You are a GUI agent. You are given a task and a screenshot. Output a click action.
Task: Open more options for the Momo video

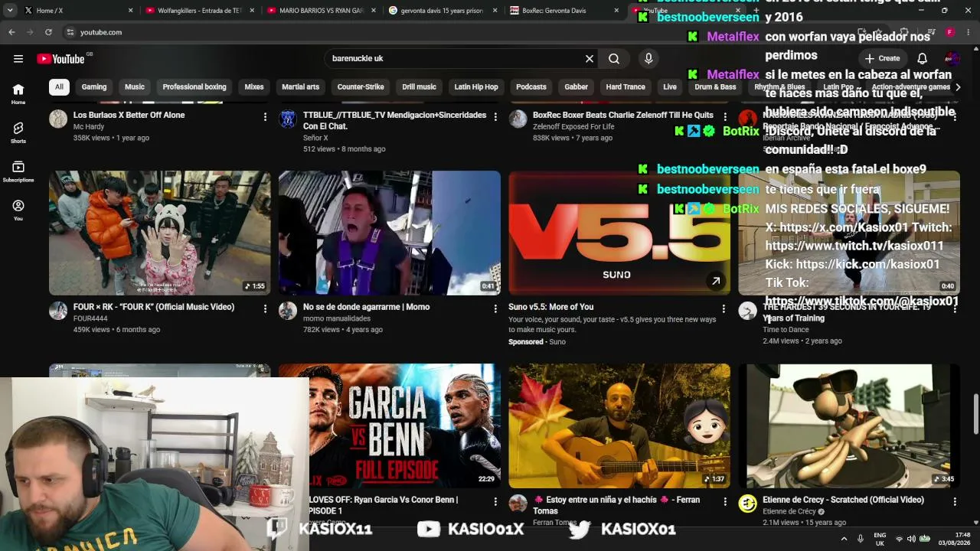[495, 309]
